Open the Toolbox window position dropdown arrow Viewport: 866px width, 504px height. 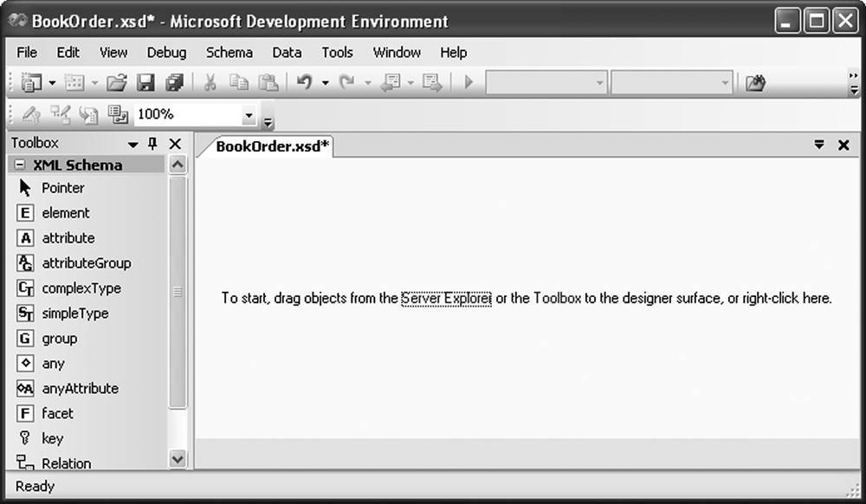coord(132,145)
